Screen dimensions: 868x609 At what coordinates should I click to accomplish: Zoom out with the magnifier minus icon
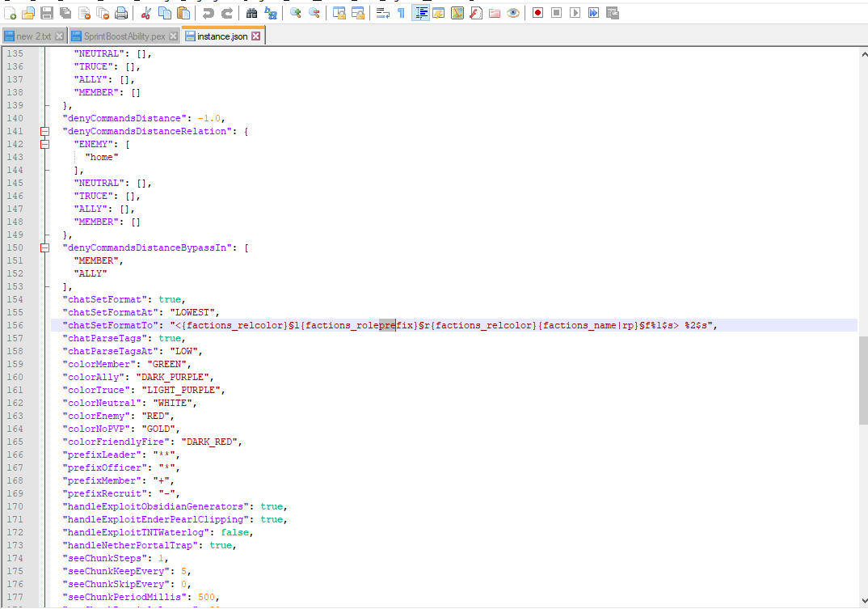(314, 13)
